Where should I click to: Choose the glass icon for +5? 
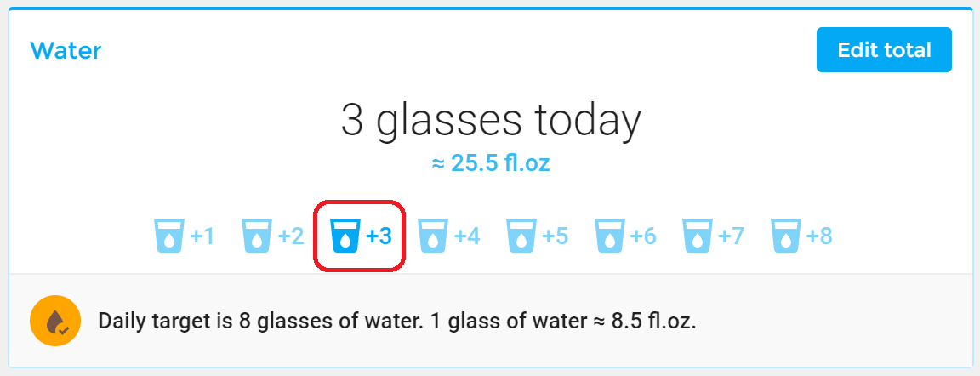tap(521, 236)
